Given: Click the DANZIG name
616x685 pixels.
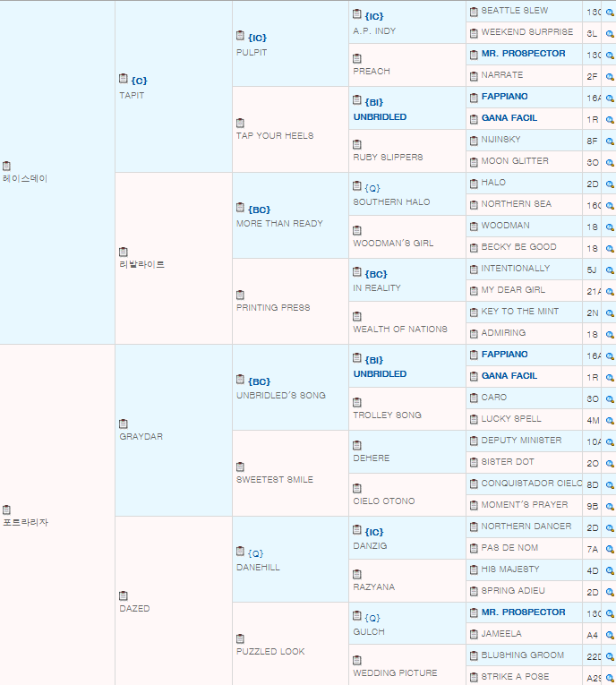Looking at the screenshot, I should coord(370,546).
